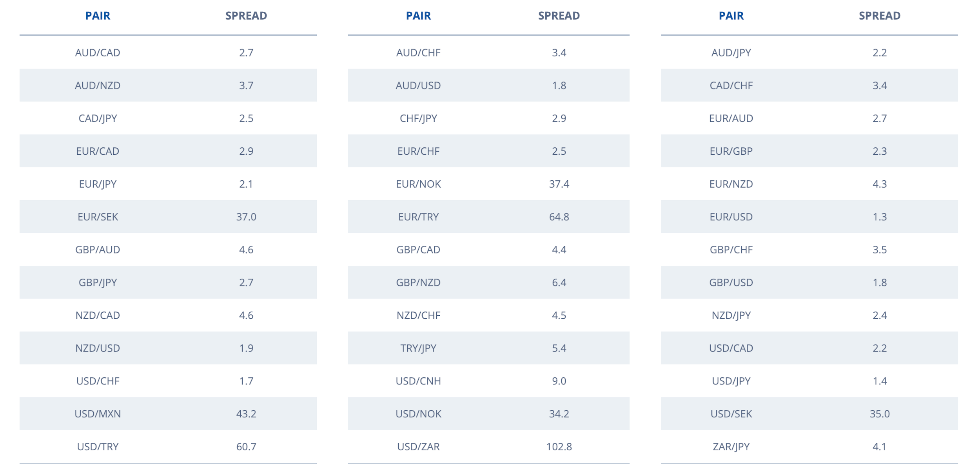Click the 43.2 spread for USD/MXN
Viewport: 980px width, 473px height.
246,413
